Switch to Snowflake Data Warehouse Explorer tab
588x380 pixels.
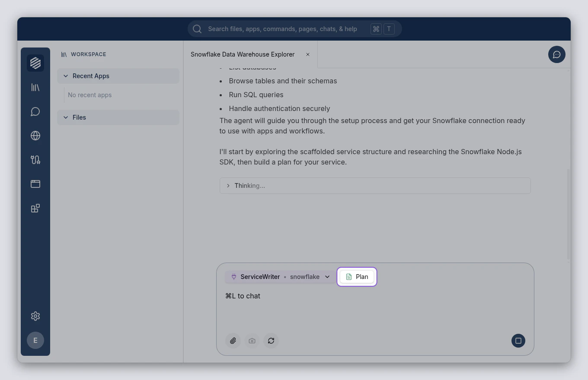[243, 54]
